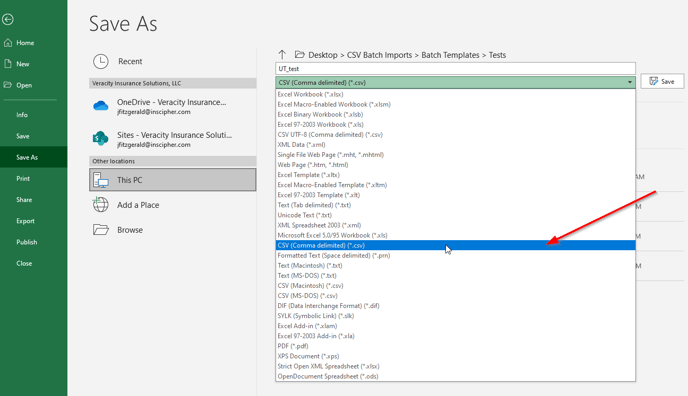Image resolution: width=688 pixels, height=396 pixels.
Task: Open the Print menu item
Action: click(23, 178)
